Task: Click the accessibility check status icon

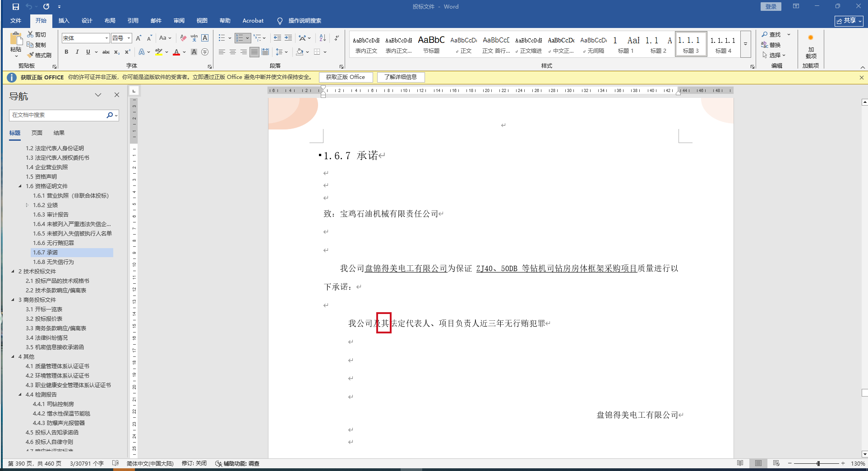Action: click(218, 463)
